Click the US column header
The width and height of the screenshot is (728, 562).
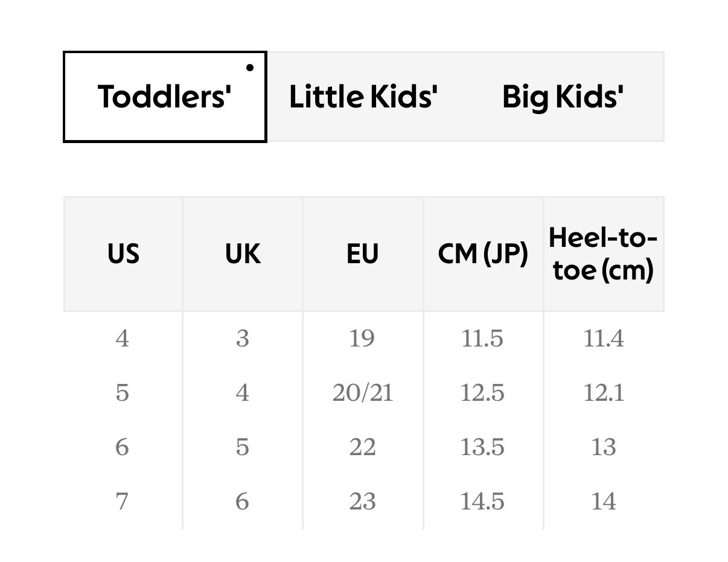(x=123, y=254)
